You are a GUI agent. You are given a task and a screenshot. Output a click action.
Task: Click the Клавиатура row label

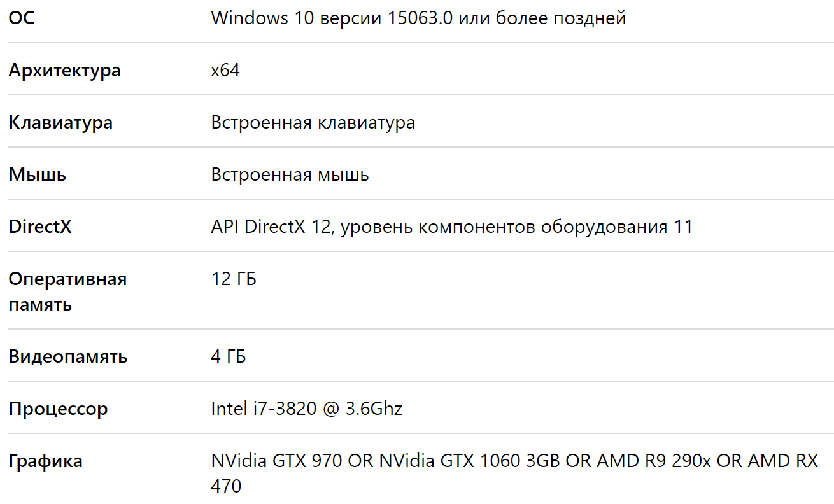click(60, 123)
